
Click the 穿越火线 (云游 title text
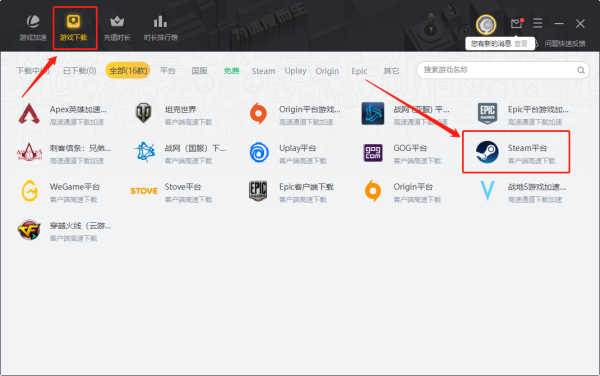click(80, 226)
